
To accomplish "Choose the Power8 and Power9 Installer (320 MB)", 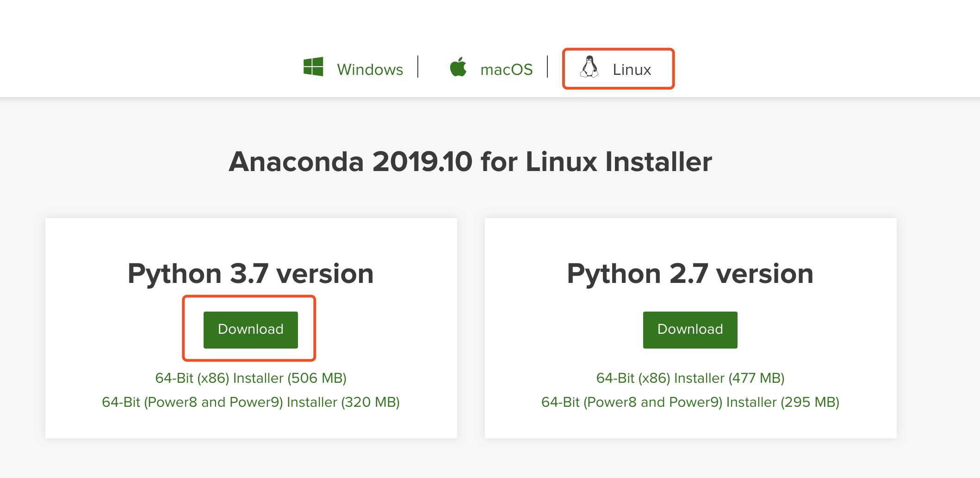I will (251, 402).
